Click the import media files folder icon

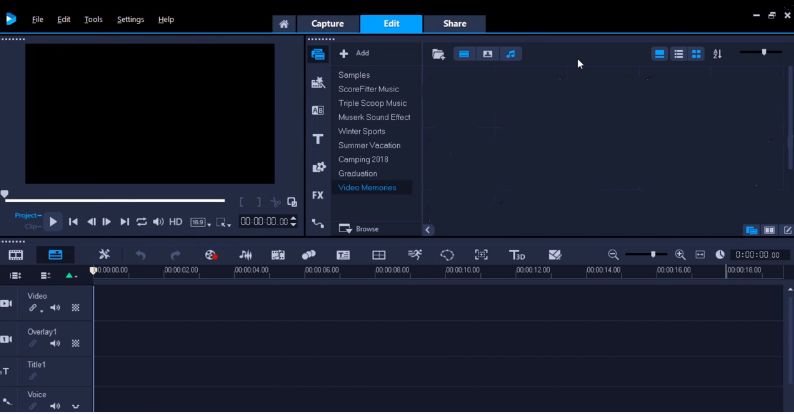coord(439,54)
